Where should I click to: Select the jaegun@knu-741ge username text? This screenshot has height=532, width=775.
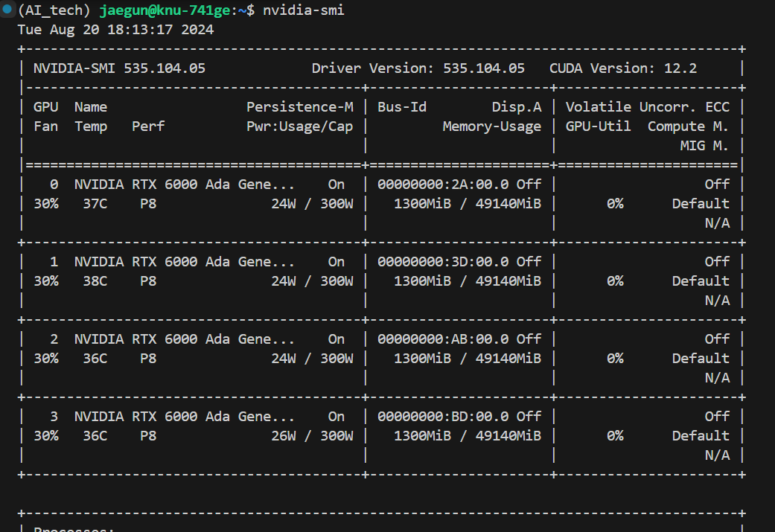click(x=165, y=10)
